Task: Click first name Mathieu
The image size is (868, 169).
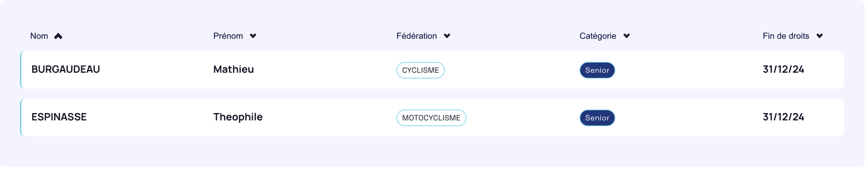Action: tap(234, 69)
